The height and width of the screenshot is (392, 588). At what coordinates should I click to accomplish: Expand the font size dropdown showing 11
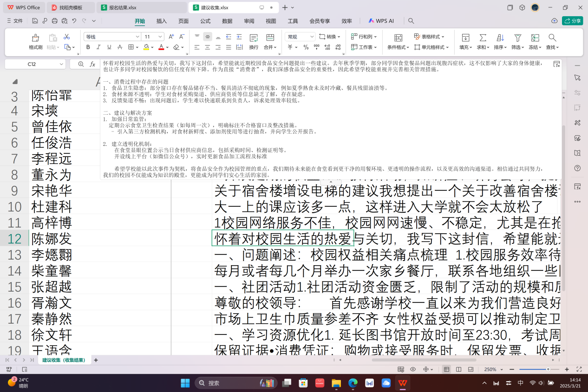(161, 37)
